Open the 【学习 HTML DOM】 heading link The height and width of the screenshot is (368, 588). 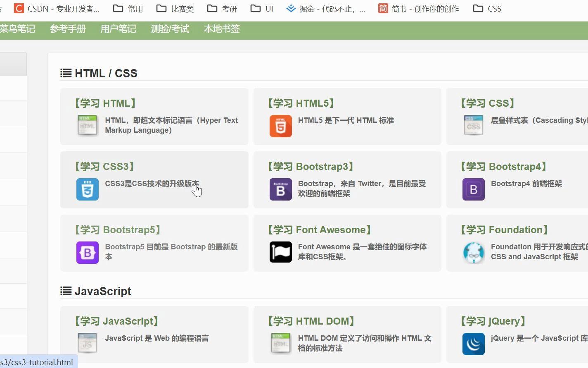coord(312,321)
